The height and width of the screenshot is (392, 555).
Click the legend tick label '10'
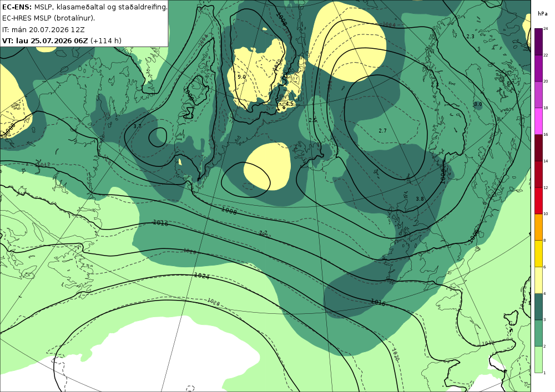coord(546,214)
